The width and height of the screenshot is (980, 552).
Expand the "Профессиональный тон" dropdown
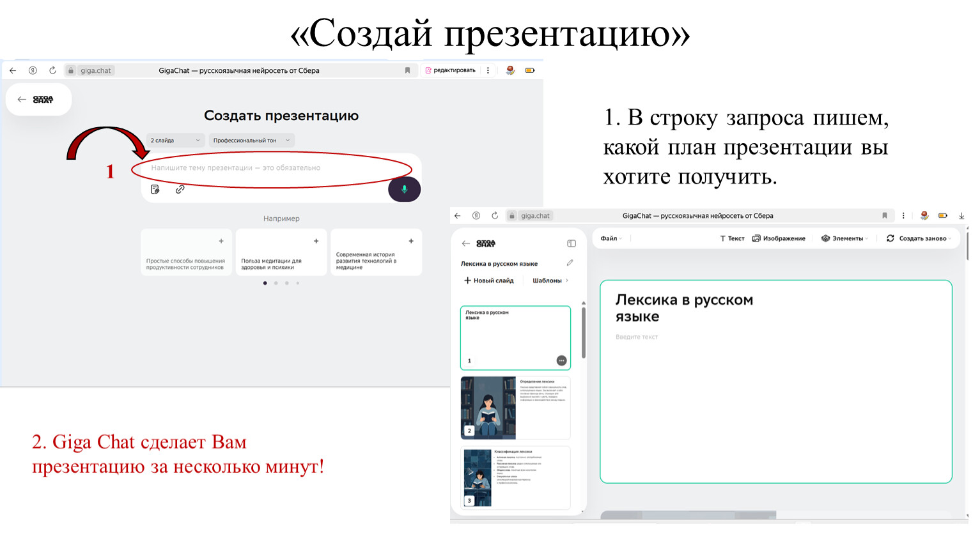click(251, 141)
